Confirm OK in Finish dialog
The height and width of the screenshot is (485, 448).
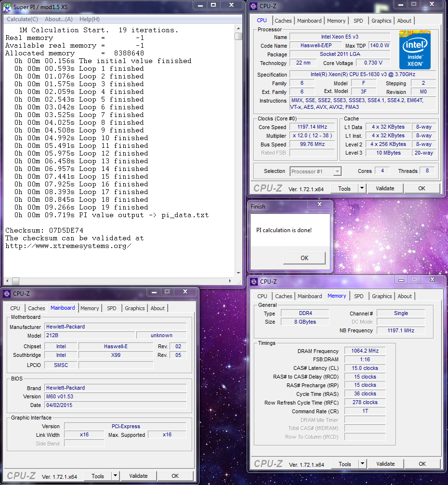click(304, 258)
